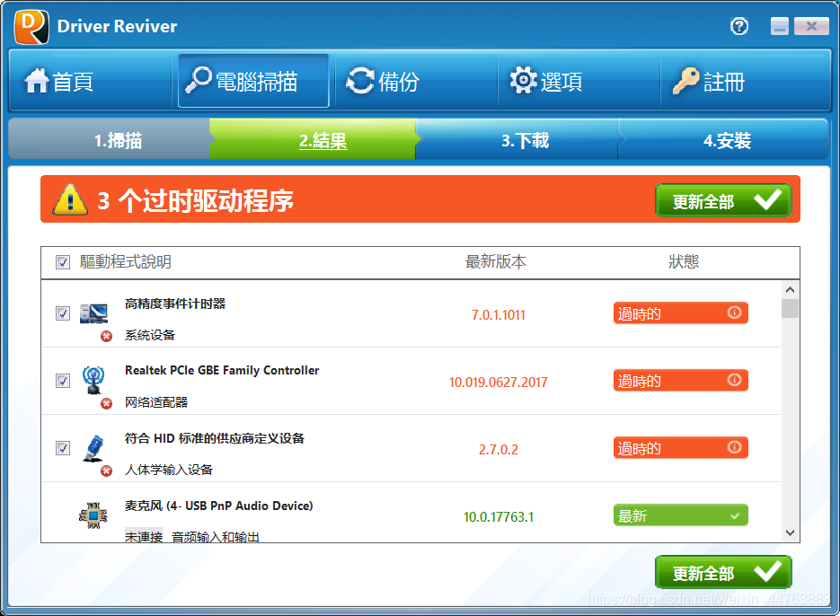Click the gear icon beside 選項
Screen dimensions: 840x616
[x=523, y=80]
